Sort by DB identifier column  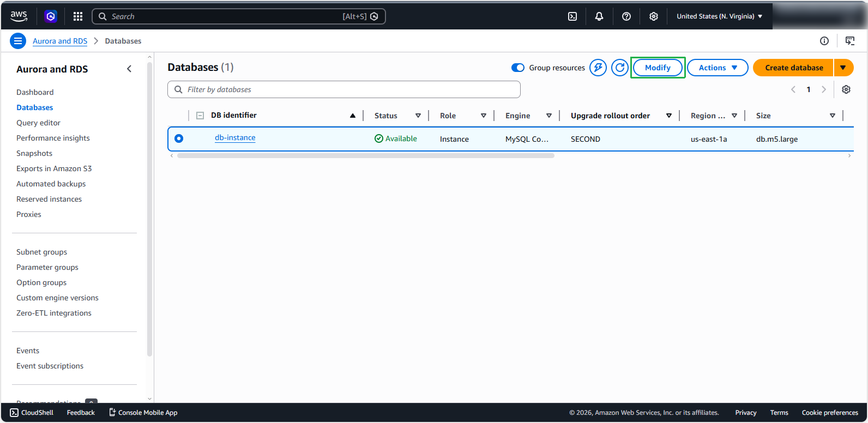pyautogui.click(x=353, y=116)
